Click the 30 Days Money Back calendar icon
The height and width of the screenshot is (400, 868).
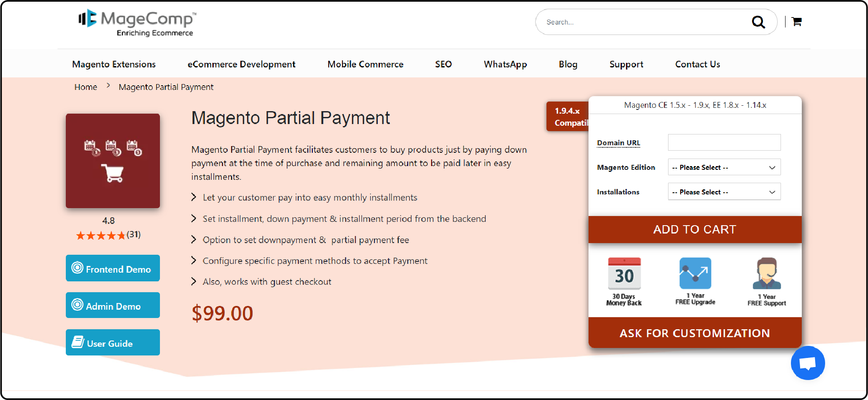pos(624,273)
